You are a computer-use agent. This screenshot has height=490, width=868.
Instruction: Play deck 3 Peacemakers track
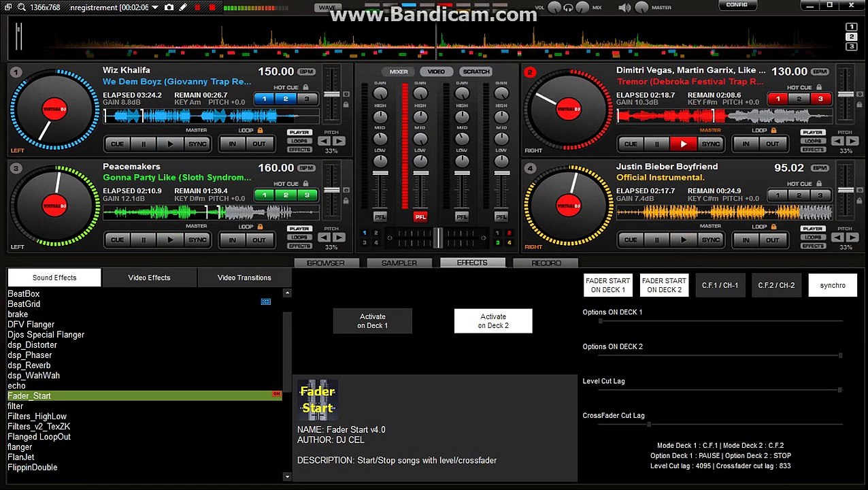(x=170, y=240)
